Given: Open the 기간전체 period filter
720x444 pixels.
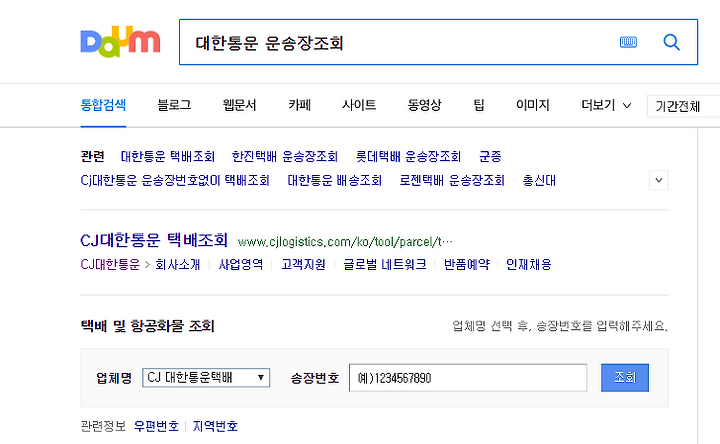Looking at the screenshot, I should (683, 107).
